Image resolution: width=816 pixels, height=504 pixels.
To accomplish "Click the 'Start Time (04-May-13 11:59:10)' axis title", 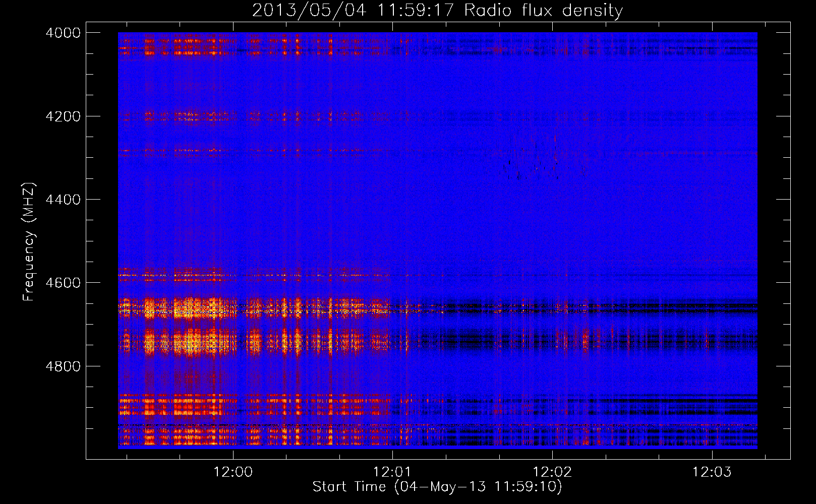I will [x=437, y=487].
